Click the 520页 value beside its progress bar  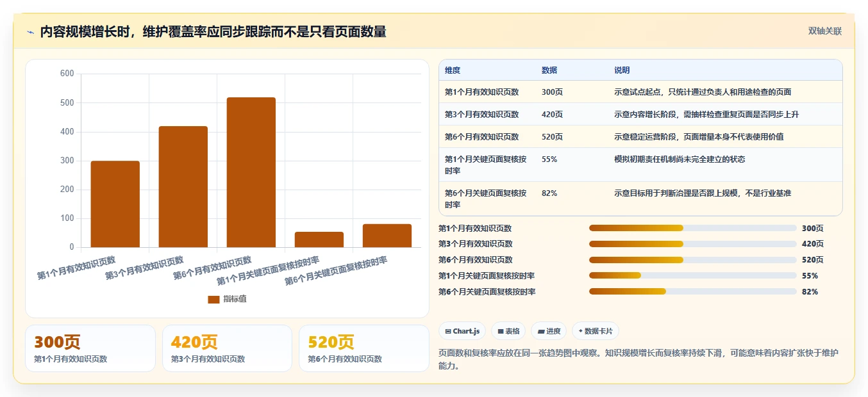(812, 260)
